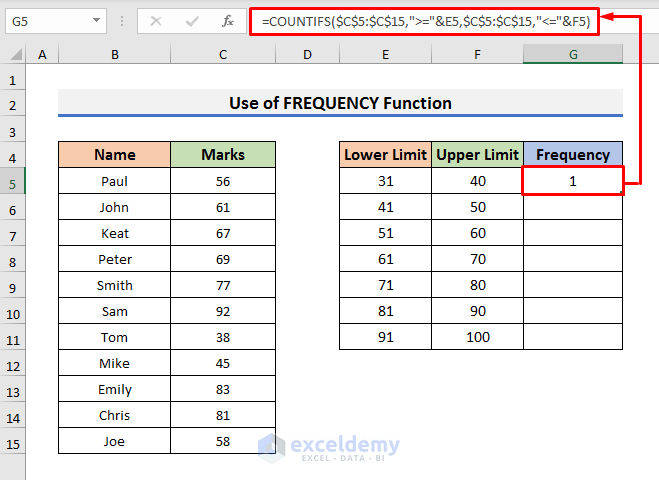This screenshot has height=480, width=659.
Task: Click Paul's marks value 56
Action: pyautogui.click(x=223, y=181)
